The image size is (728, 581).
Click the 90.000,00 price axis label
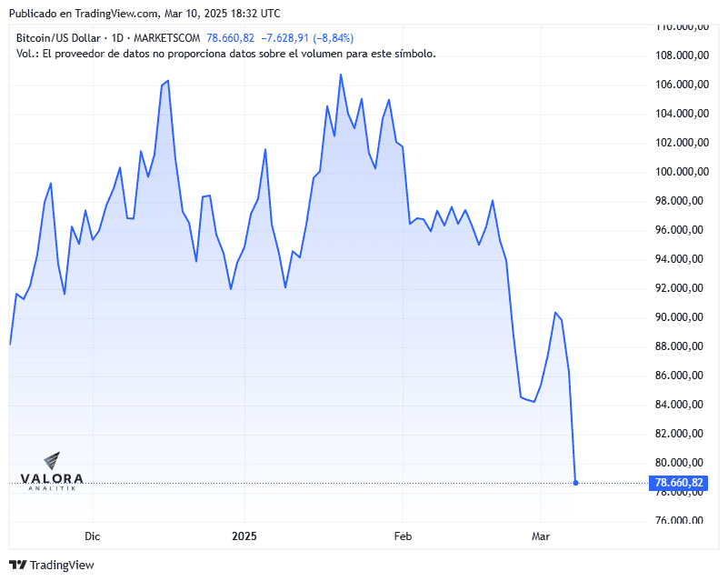(x=679, y=317)
